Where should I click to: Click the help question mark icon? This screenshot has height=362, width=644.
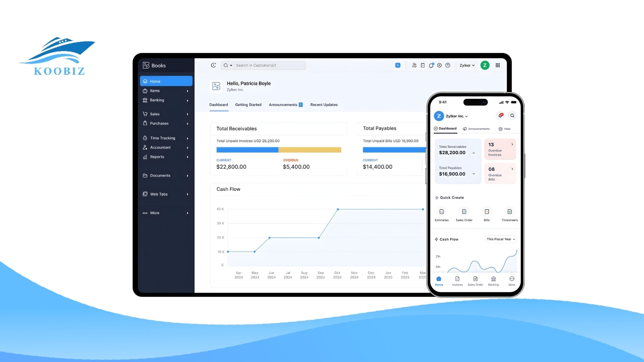click(x=448, y=65)
